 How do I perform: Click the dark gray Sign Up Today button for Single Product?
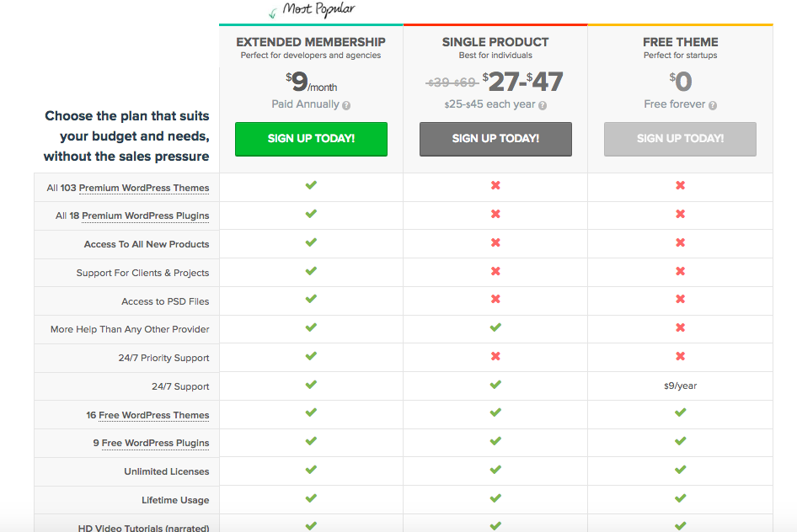coord(495,139)
